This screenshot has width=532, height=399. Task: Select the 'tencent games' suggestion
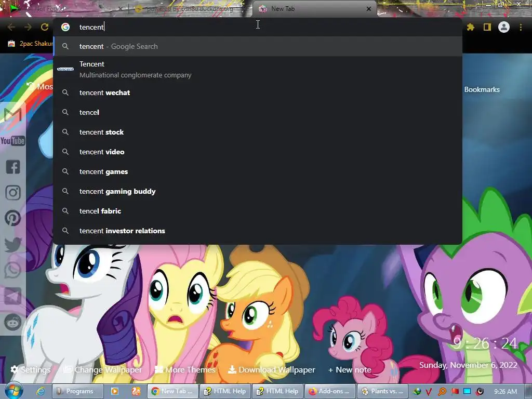[x=258, y=171]
